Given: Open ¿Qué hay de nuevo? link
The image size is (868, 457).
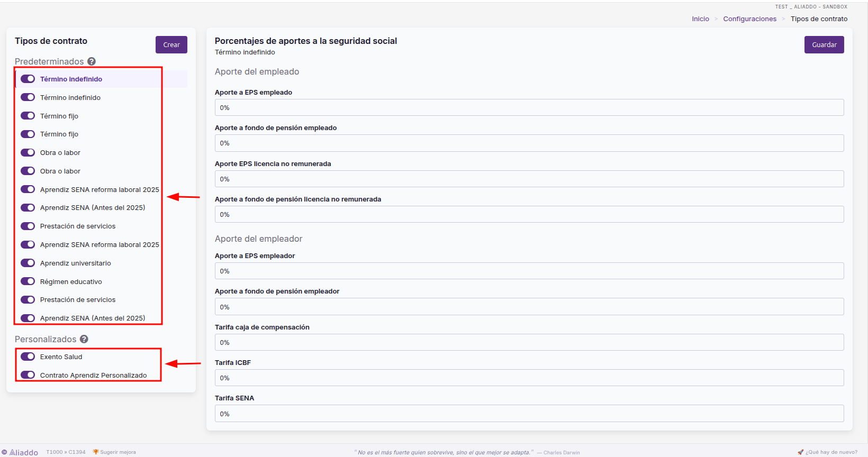Looking at the screenshot, I should [827, 452].
